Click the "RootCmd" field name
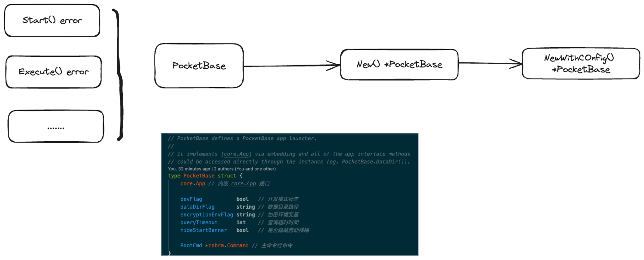The image size is (644, 260). 191,245
